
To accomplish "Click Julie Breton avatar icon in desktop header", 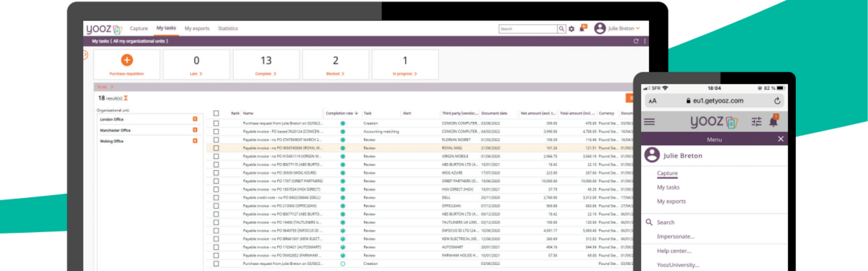I will tap(599, 28).
